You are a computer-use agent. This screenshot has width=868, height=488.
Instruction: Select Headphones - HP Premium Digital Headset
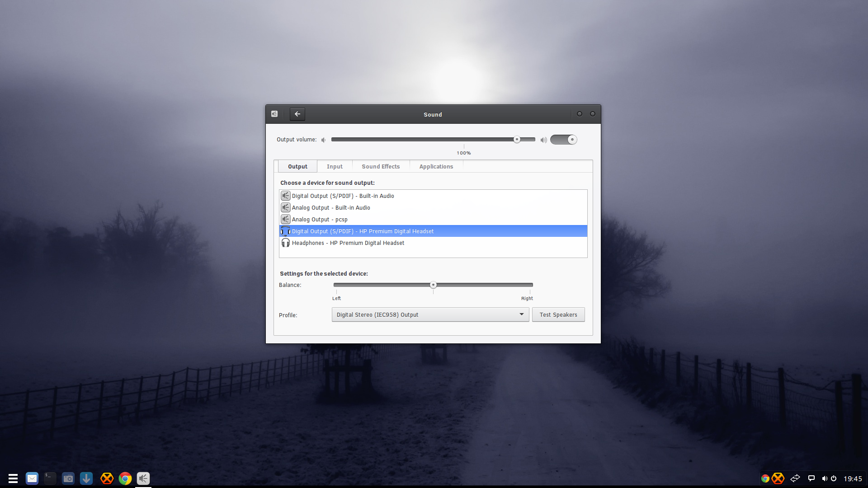(433, 243)
